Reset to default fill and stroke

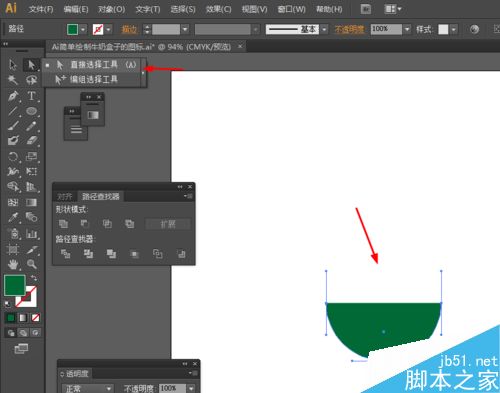[x=7, y=304]
